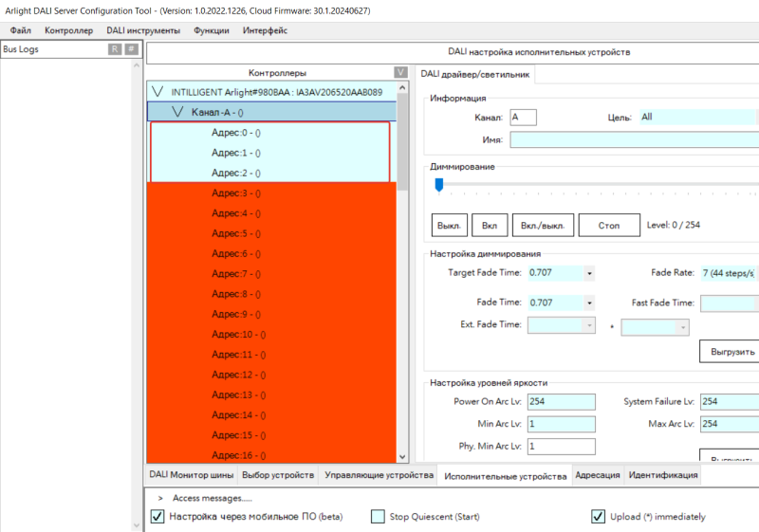759x532 pixels.
Task: Select Адрес:0 in the tree
Action: point(235,133)
